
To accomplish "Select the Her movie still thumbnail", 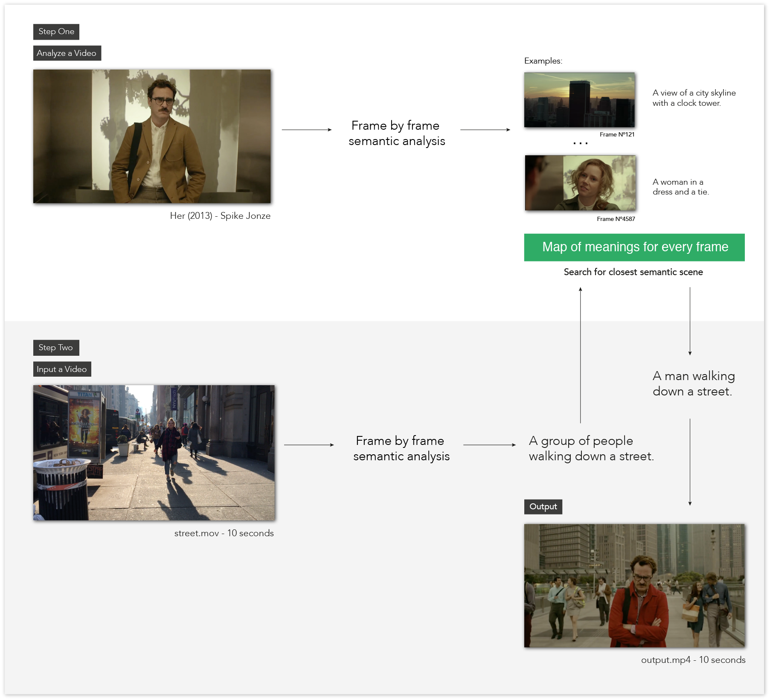I will pos(152,137).
